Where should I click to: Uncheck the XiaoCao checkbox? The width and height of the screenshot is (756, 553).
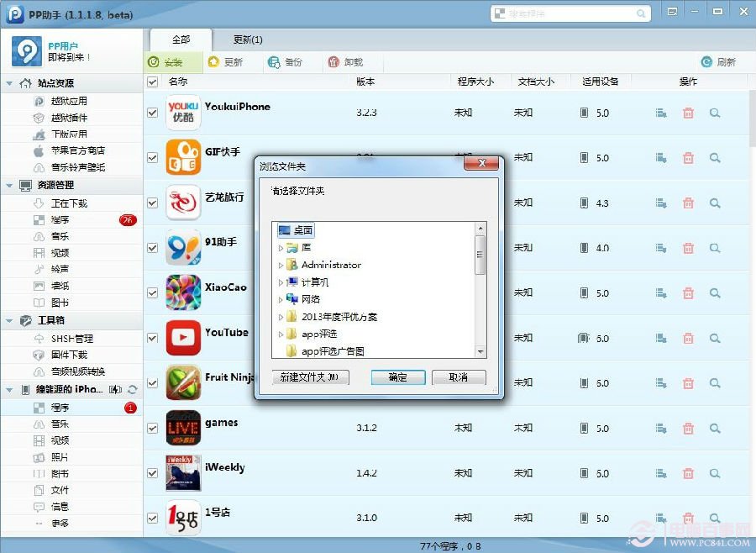[x=152, y=292]
